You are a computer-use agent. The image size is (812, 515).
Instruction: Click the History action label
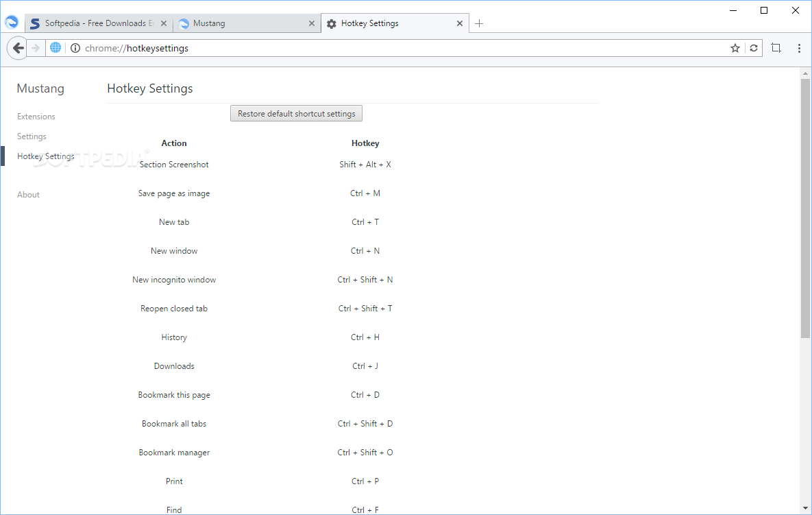click(x=174, y=337)
